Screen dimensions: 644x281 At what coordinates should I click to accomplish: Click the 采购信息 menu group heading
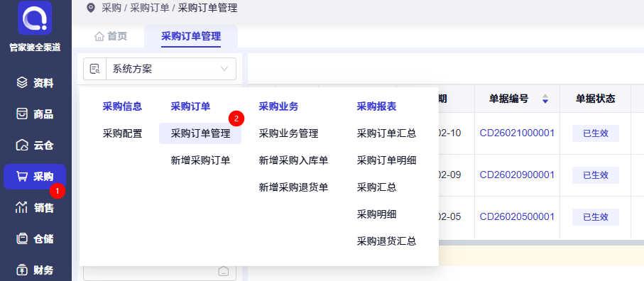tap(122, 106)
